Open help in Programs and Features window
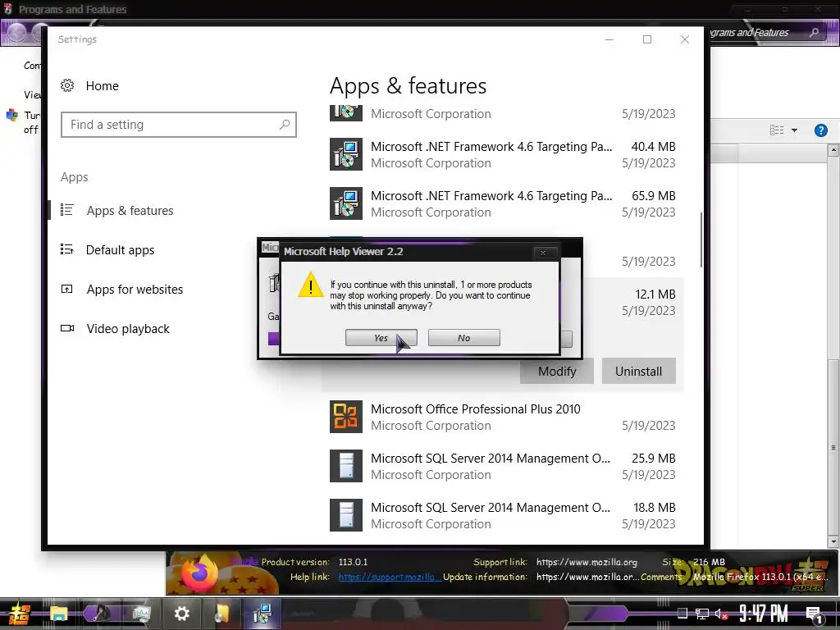 click(820, 130)
